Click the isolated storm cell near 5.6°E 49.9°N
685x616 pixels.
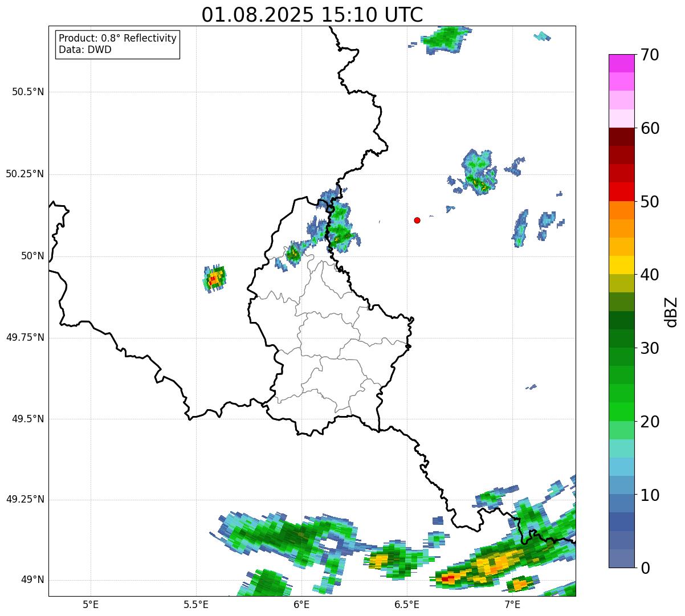[x=214, y=279]
